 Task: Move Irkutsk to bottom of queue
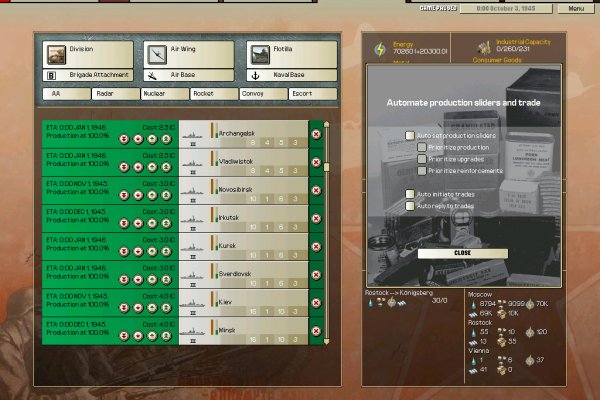point(124,223)
